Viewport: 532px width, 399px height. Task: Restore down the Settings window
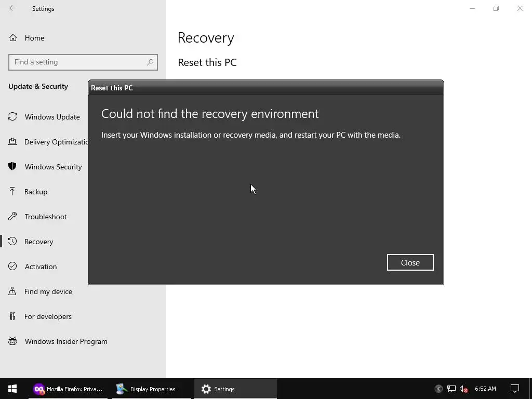pyautogui.click(x=496, y=8)
